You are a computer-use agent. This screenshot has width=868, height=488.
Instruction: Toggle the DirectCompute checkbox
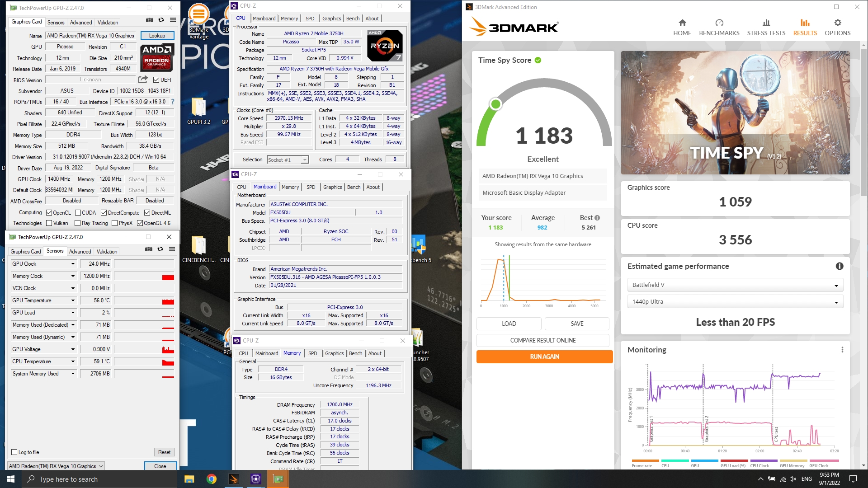(x=104, y=213)
